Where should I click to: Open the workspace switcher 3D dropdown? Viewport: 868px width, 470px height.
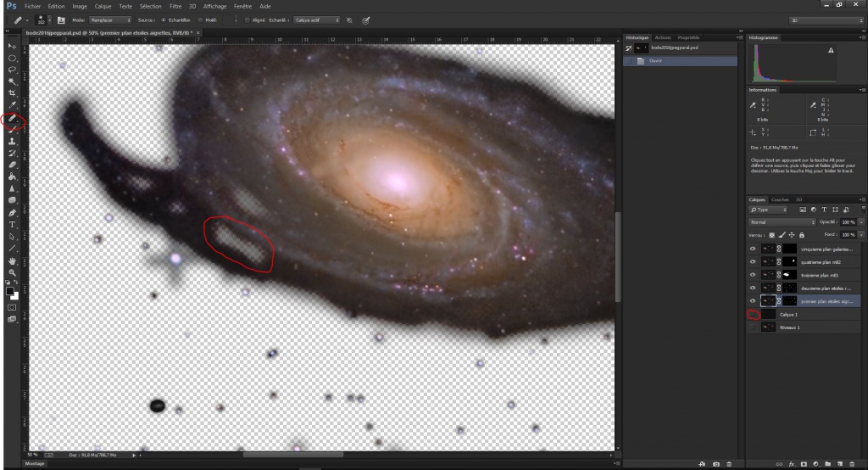[x=826, y=20]
